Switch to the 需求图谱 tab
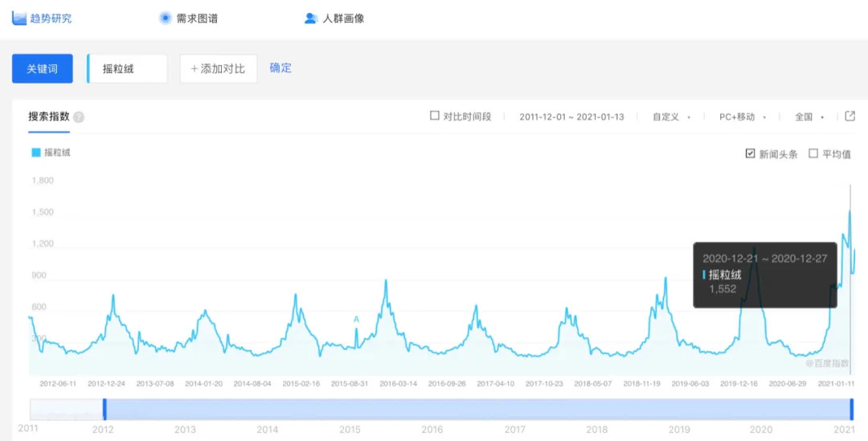Screen dimensions: 868x441 coord(188,18)
